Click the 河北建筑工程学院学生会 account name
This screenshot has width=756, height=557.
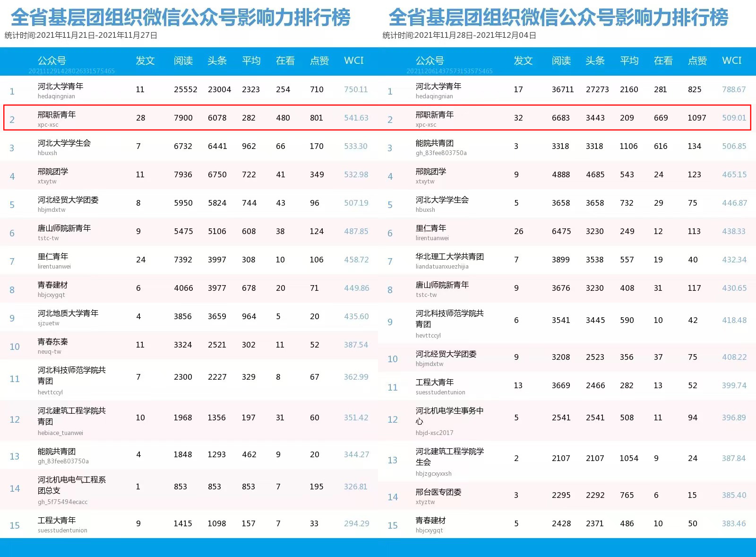click(449, 456)
